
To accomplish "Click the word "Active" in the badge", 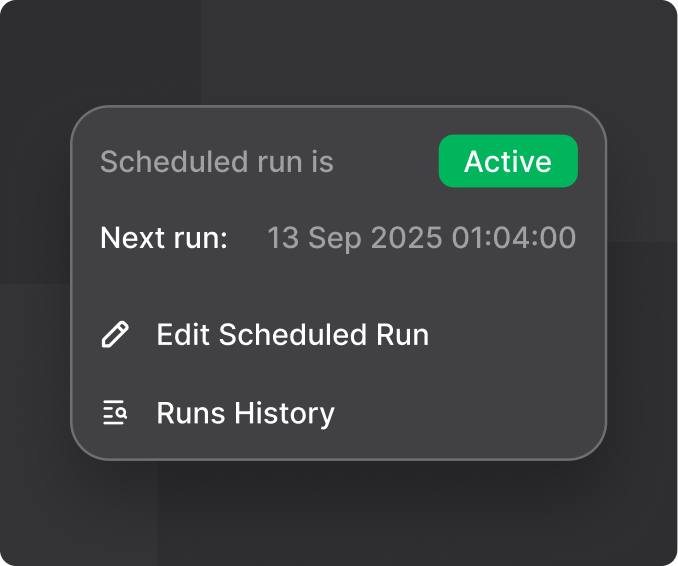I will [508, 162].
